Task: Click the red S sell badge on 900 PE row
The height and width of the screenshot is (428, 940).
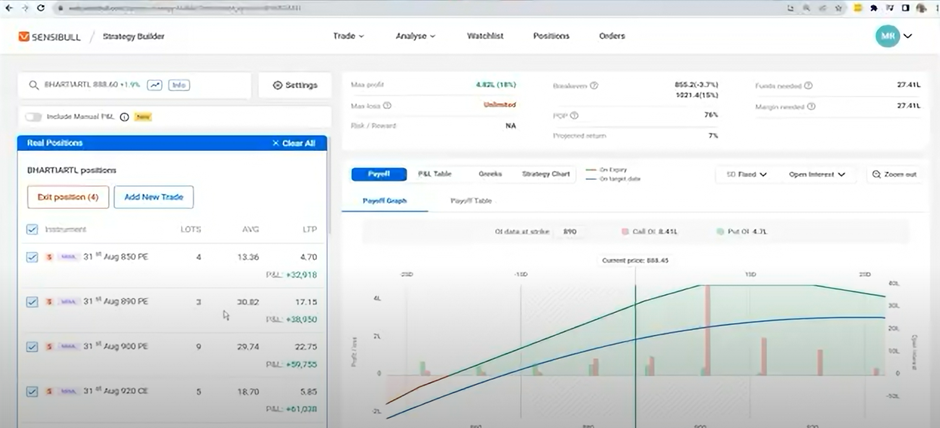Action: pyautogui.click(x=50, y=346)
